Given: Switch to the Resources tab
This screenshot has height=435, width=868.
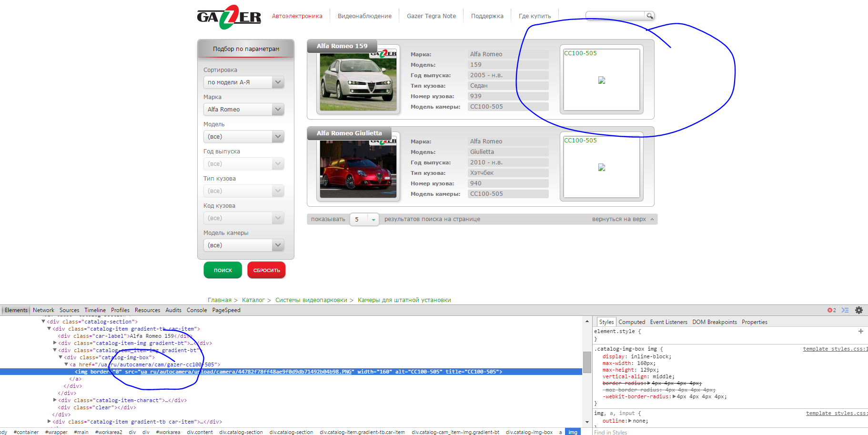Looking at the screenshot, I should 148,310.
